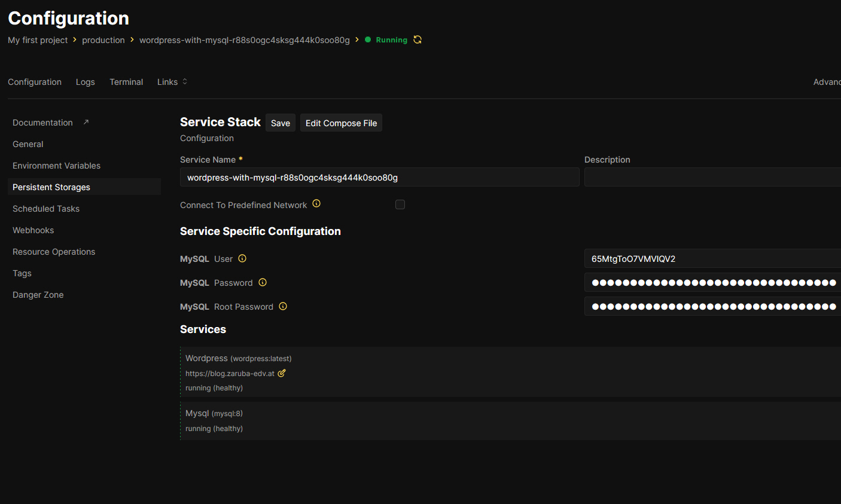Screen dimensions: 841x504
Task: Click the edit pencil icon next to blog.zaruba-edv.at
Action: (282, 373)
